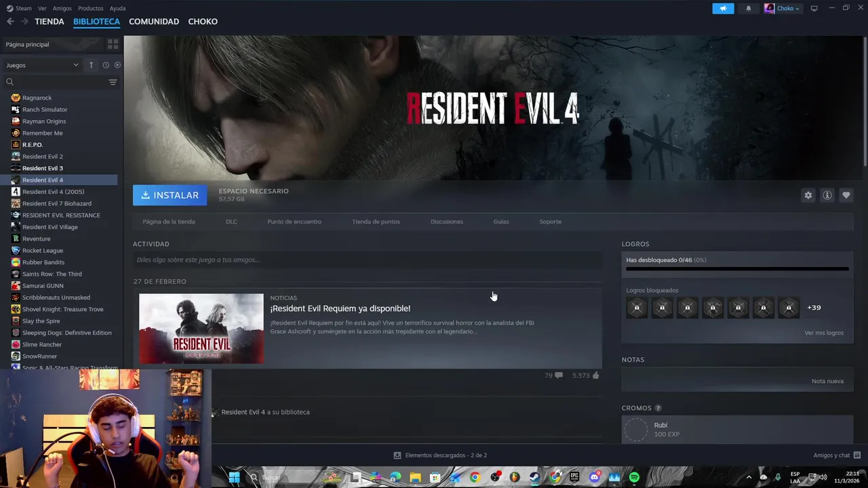The width and height of the screenshot is (868, 488).
Task: Click the Cromos help question mark
Action: [658, 408]
